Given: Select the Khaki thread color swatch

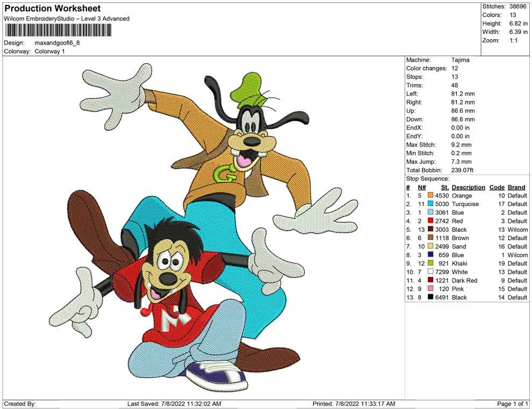Looking at the screenshot, I should click(430, 263).
